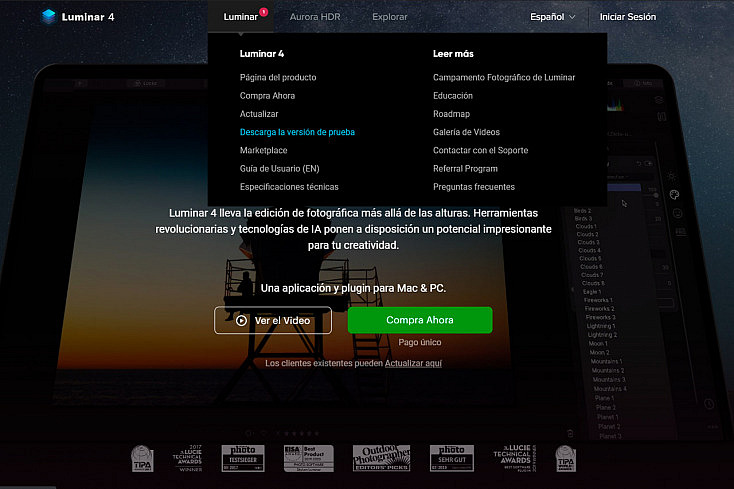
Task: Select Descarga la versión de prueba
Action: [x=297, y=132]
